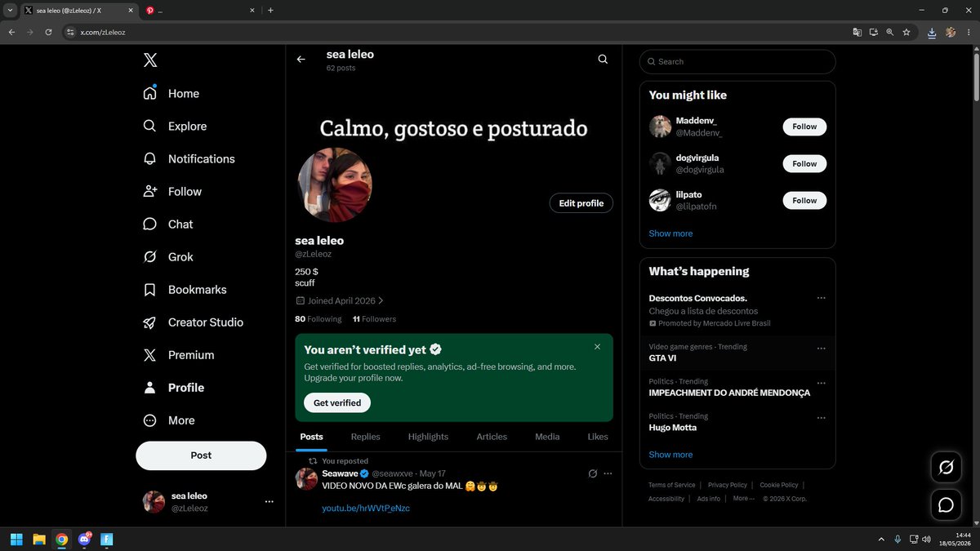
Task: Open the Privacy Policy link
Action: pos(728,485)
